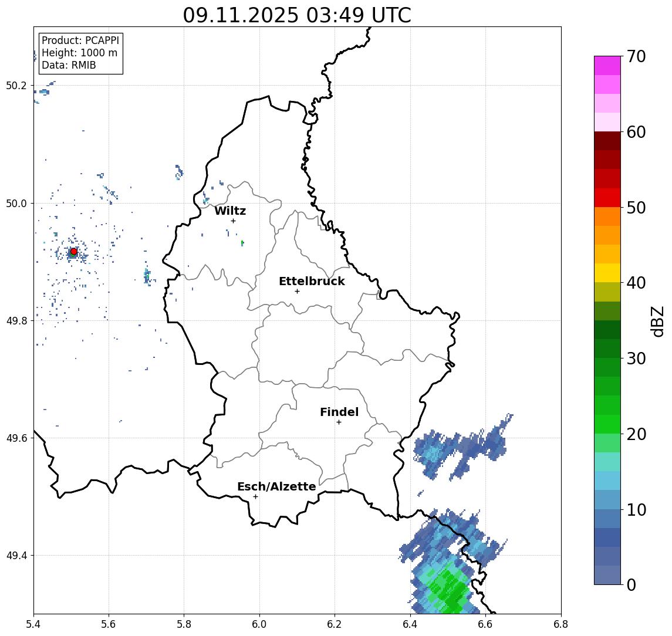The image size is (672, 636).
Task: Click the colorbar tick label 0
Action: coord(632,584)
